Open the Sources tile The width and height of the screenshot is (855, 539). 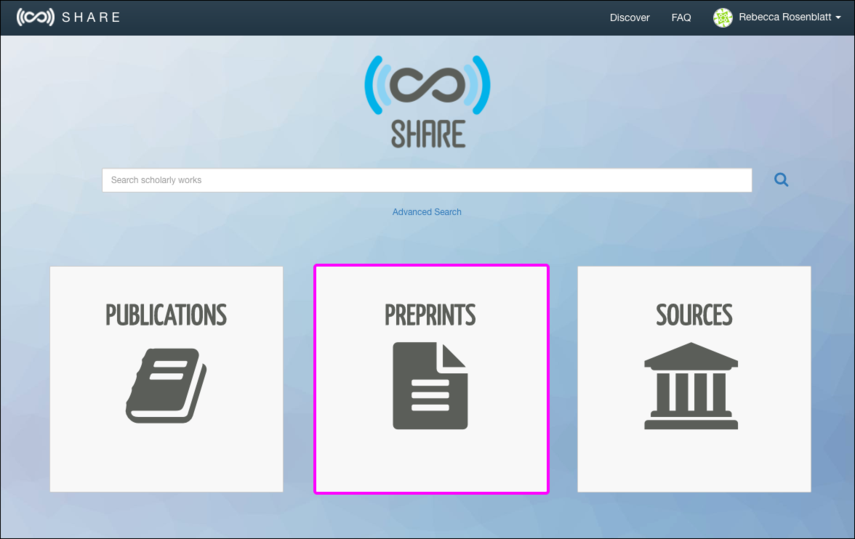point(694,379)
